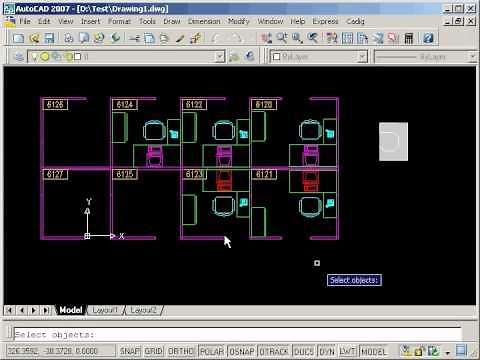Switch to the Layout2 tab
480x360 pixels.
(x=143, y=310)
